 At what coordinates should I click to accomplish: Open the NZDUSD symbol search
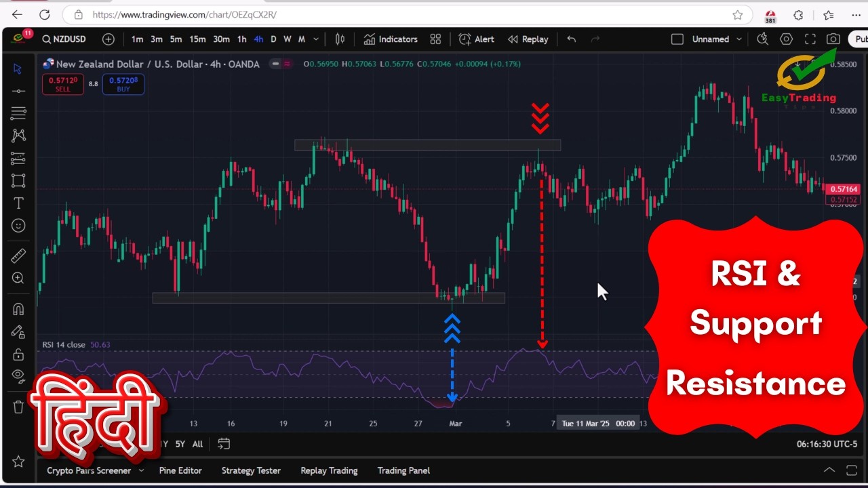click(64, 39)
